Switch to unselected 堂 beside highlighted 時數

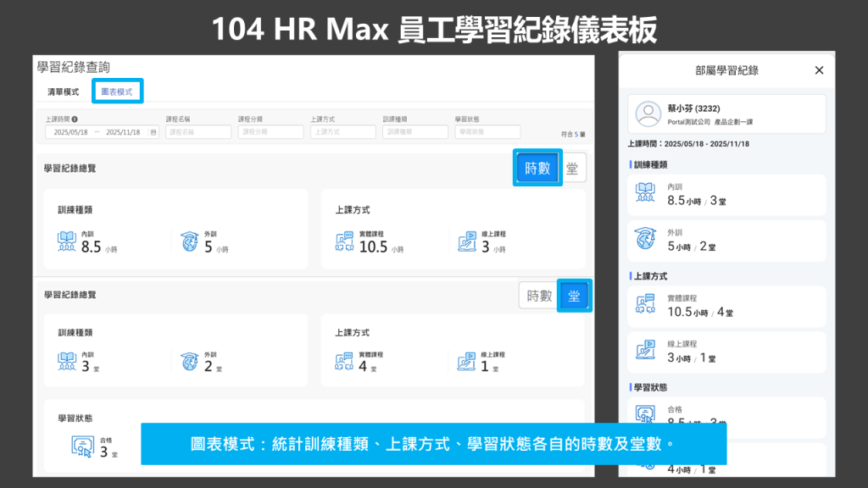pyautogui.click(x=574, y=169)
